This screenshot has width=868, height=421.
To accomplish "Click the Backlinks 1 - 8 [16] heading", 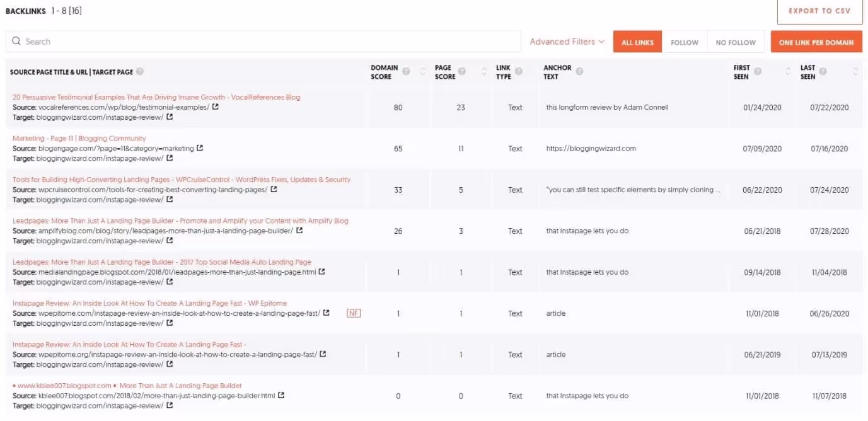I will point(43,11).
